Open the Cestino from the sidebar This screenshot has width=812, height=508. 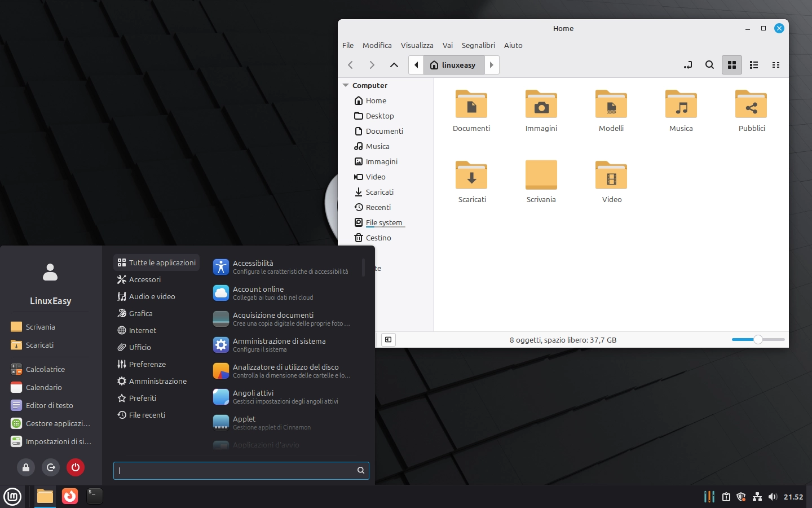[377, 238]
